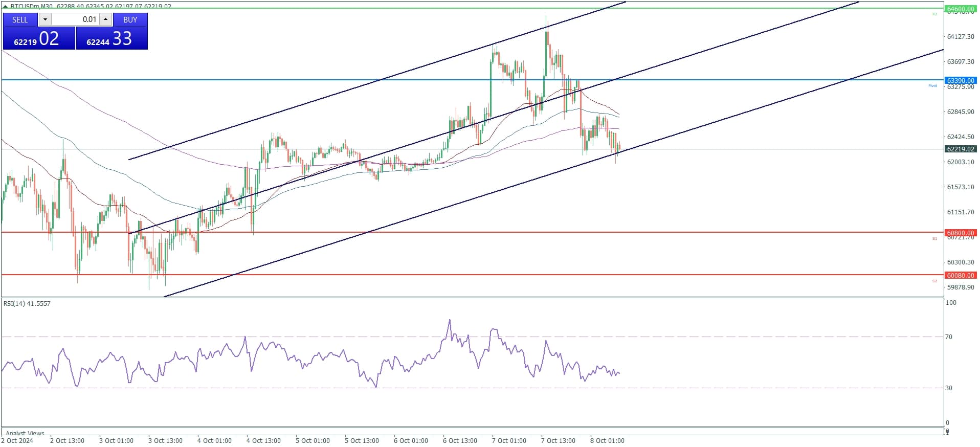Click the 62845.90 price axis value

pyautogui.click(x=961, y=111)
